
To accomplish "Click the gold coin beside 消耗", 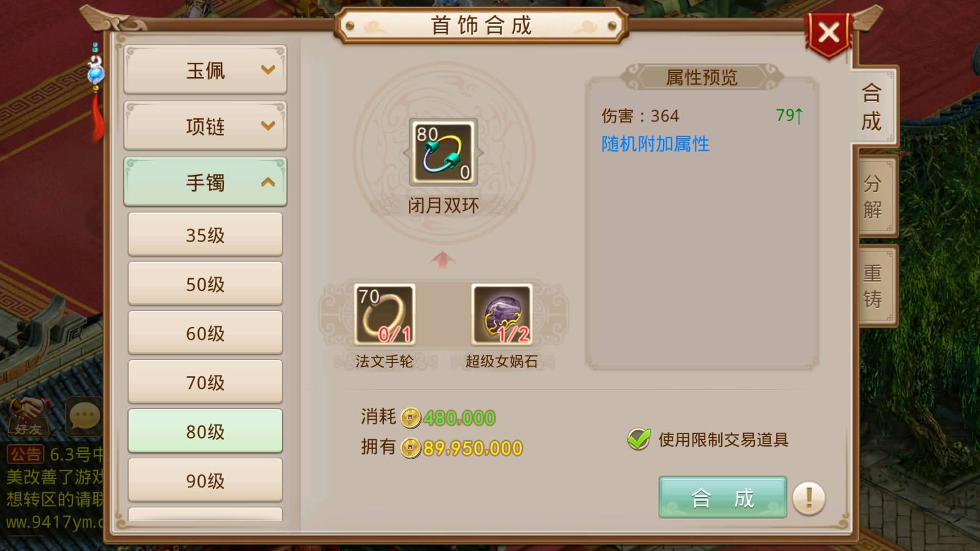I will [x=410, y=418].
